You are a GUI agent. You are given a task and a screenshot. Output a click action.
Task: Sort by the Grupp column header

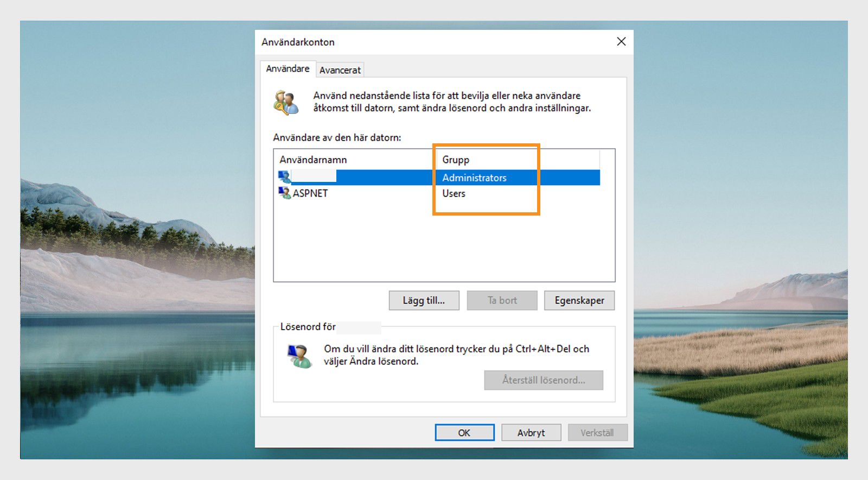pos(518,160)
